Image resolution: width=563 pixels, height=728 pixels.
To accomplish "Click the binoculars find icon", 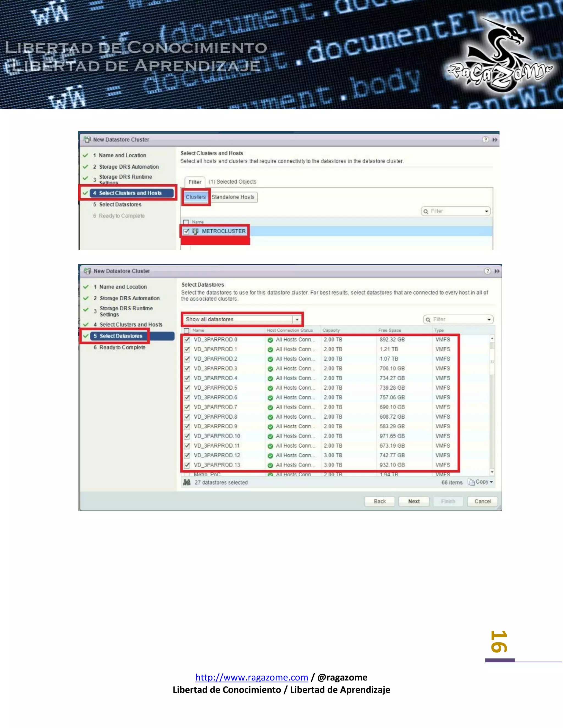I will 187,482.
